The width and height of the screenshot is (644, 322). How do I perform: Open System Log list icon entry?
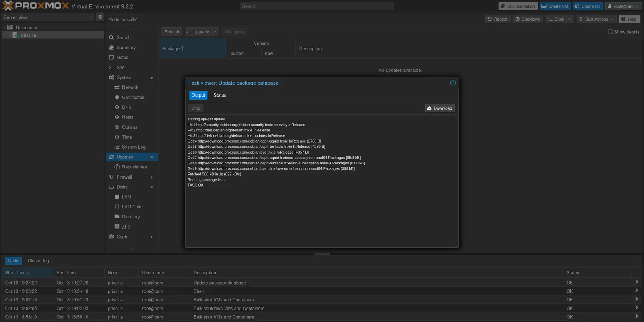coord(117,147)
